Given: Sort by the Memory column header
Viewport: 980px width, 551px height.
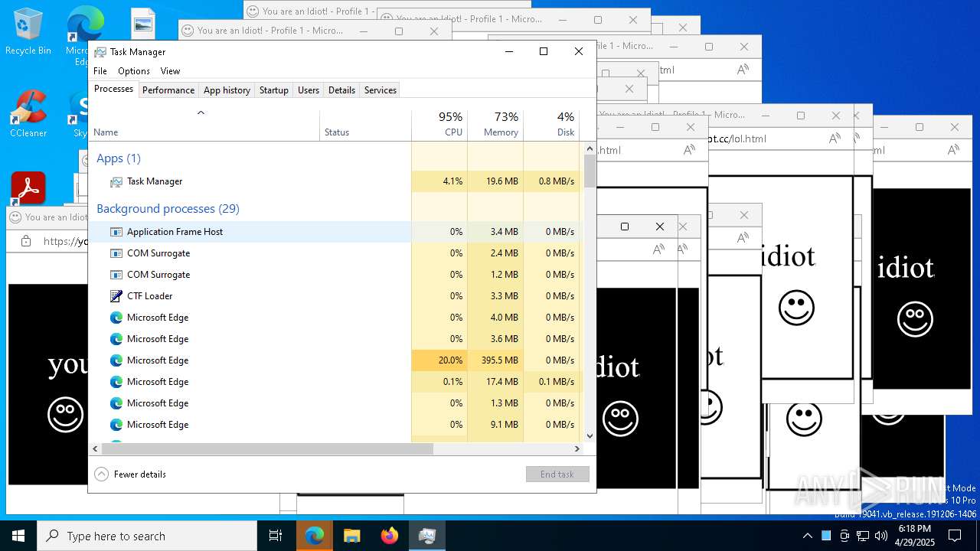Looking at the screenshot, I should coord(495,124).
